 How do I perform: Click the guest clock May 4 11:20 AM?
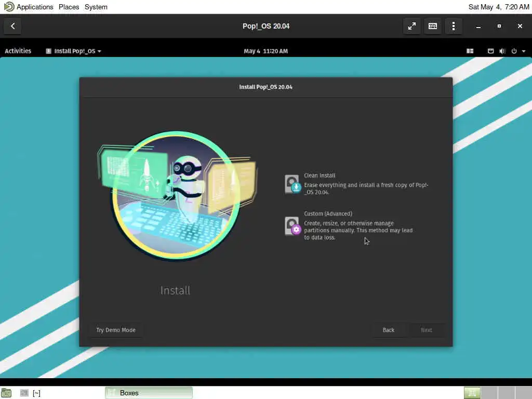265,51
